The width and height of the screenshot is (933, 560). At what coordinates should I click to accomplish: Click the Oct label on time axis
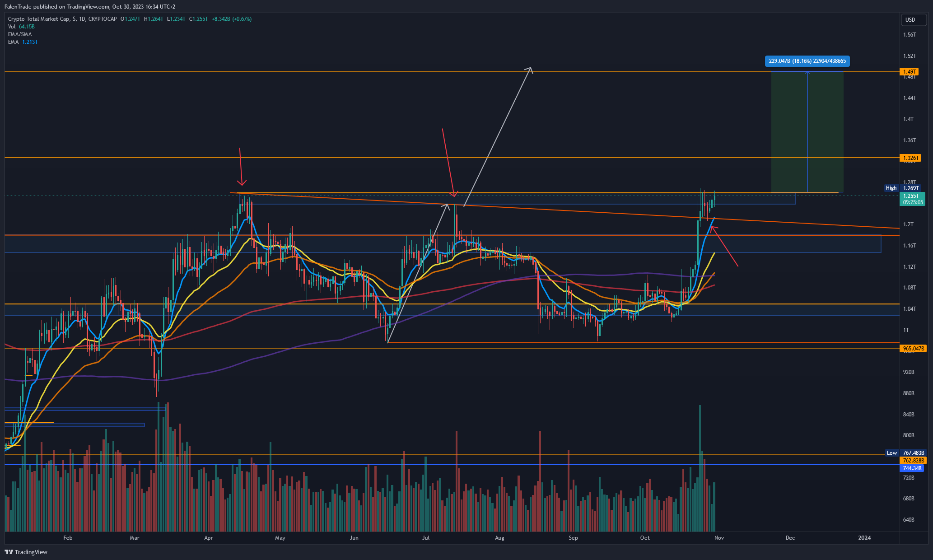point(645,538)
